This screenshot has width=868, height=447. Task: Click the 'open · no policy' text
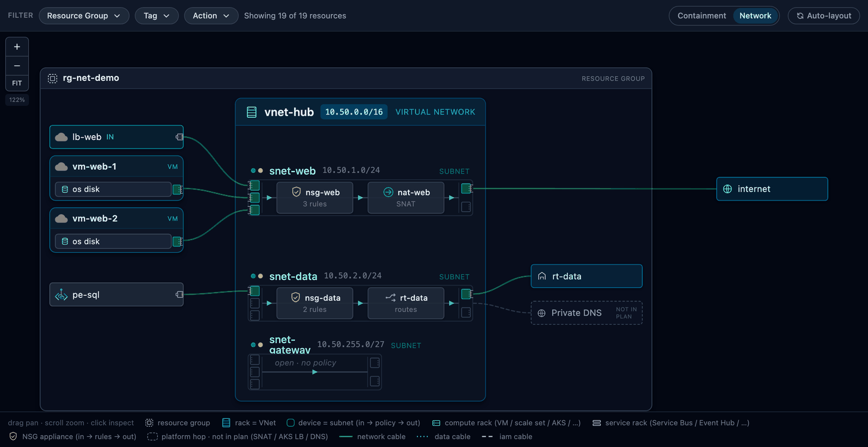305,363
